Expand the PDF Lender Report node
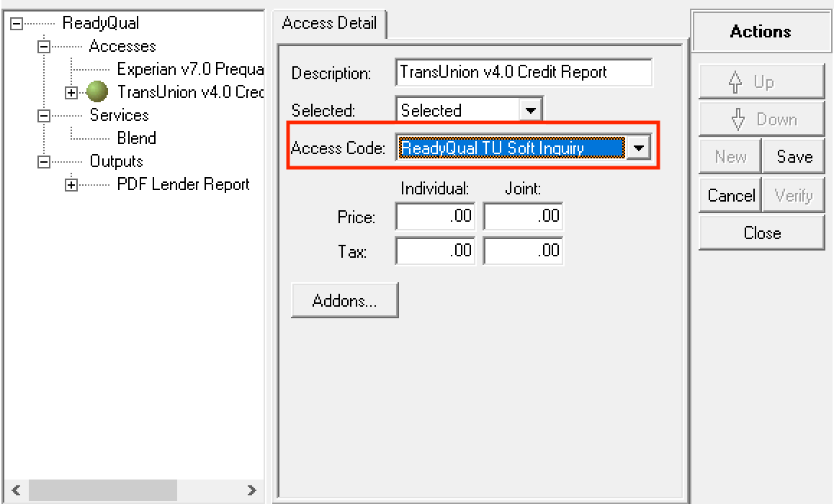This screenshot has height=504, width=834. (71, 185)
